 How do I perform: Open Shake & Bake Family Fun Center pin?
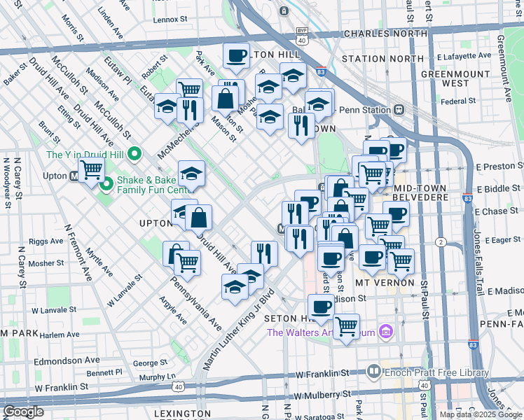[106, 185]
